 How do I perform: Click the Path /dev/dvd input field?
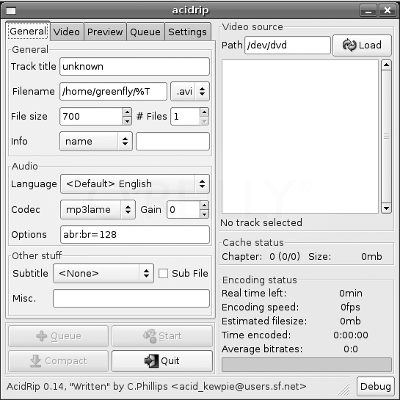(x=287, y=45)
